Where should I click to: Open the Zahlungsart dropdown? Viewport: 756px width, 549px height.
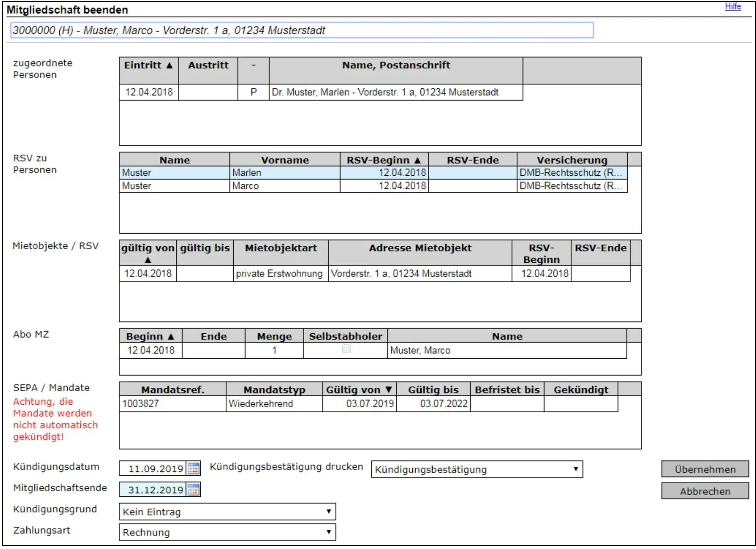click(227, 532)
